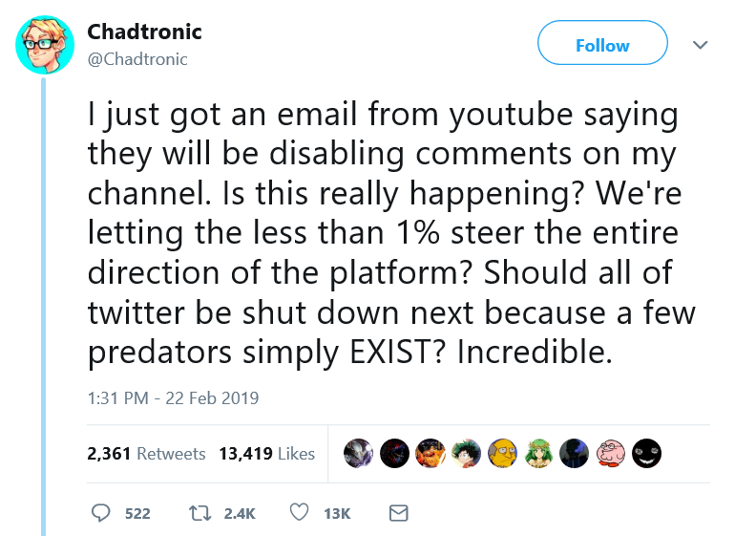The height and width of the screenshot is (536, 756).
Task: Click the pink cartoon character with glasses liker avatar
Action: click(610, 454)
